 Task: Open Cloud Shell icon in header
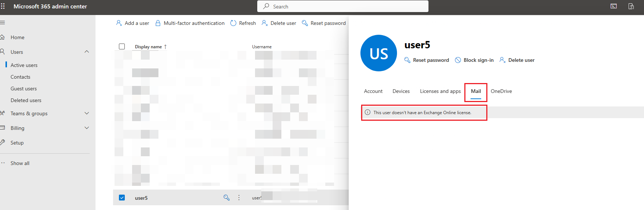pyautogui.click(x=614, y=6)
